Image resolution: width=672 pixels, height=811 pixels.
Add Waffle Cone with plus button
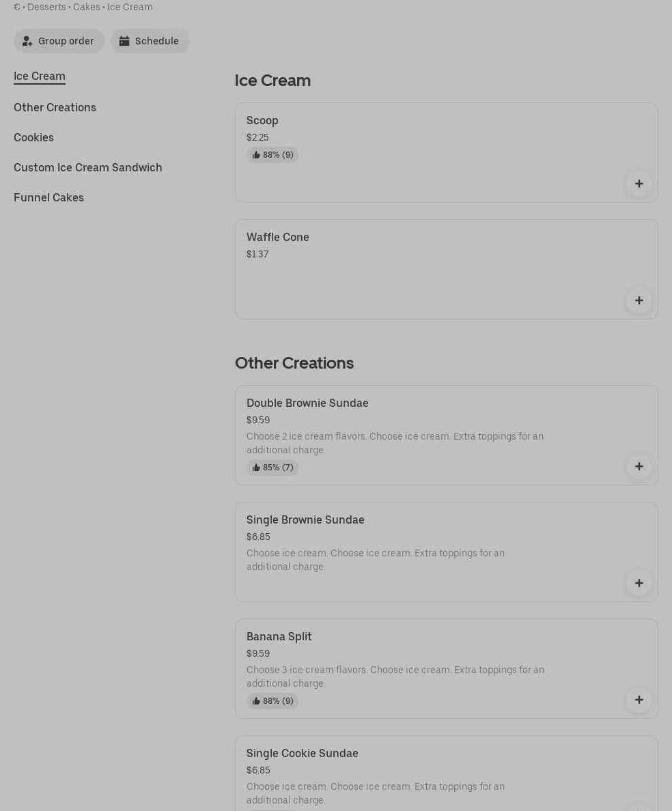click(x=639, y=300)
